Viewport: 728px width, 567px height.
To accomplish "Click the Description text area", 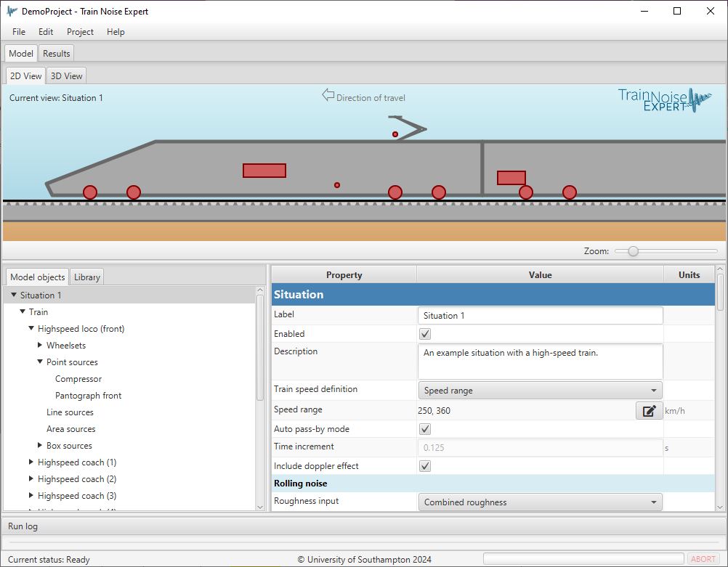I will pos(540,362).
